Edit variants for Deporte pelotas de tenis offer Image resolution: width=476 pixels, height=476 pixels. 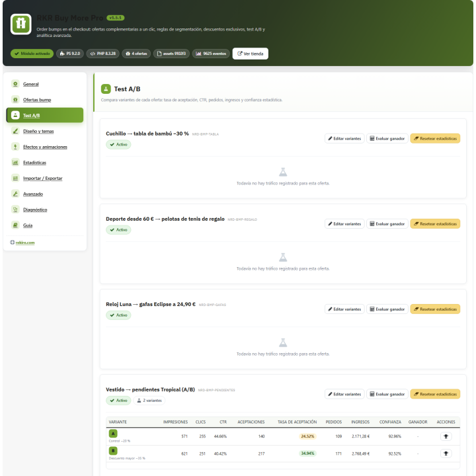tap(344, 223)
